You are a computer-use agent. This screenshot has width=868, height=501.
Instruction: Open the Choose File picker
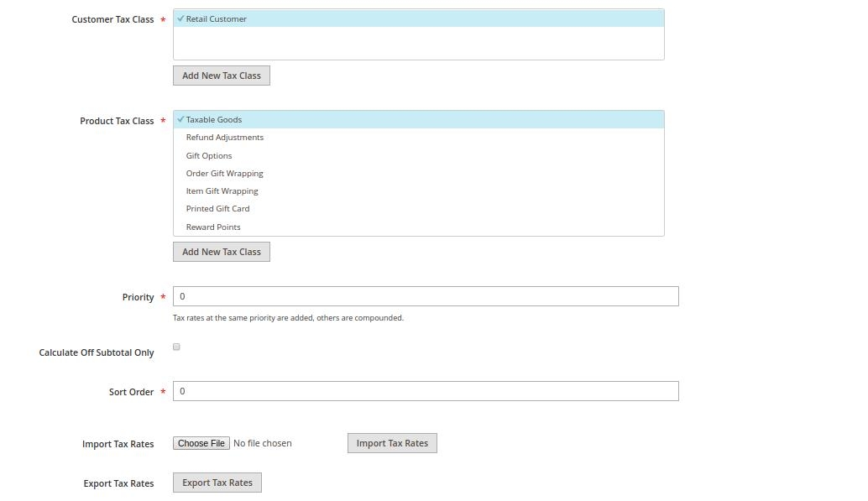point(201,443)
